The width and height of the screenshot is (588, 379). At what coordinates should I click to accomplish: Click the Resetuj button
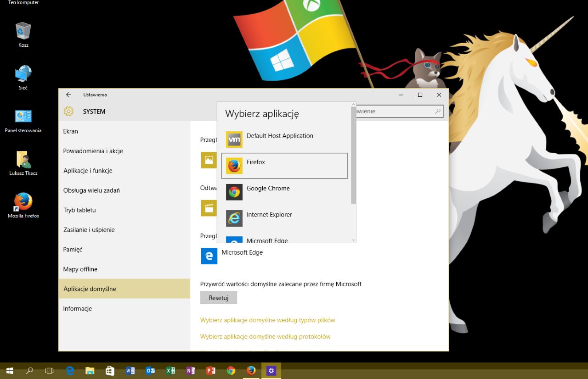coord(218,297)
